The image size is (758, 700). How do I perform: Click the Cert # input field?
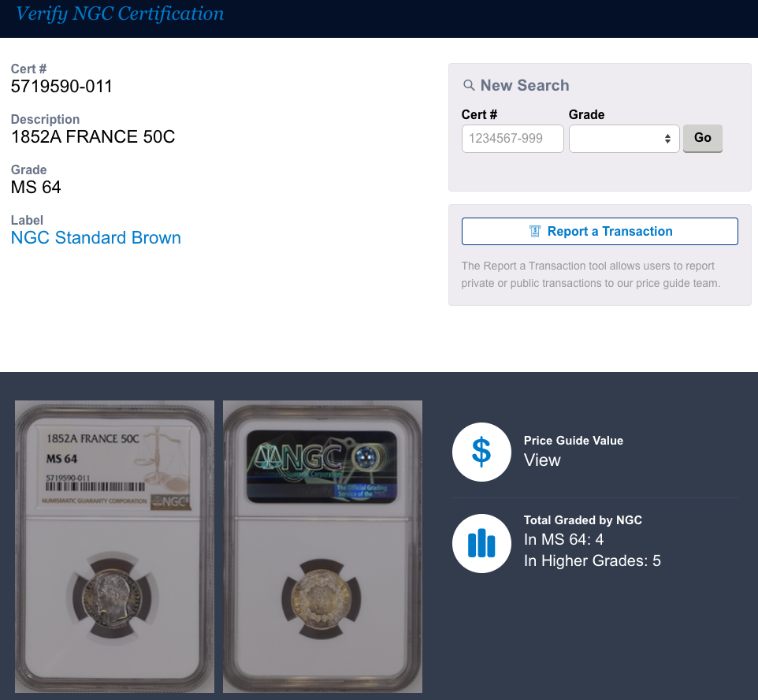click(x=512, y=139)
